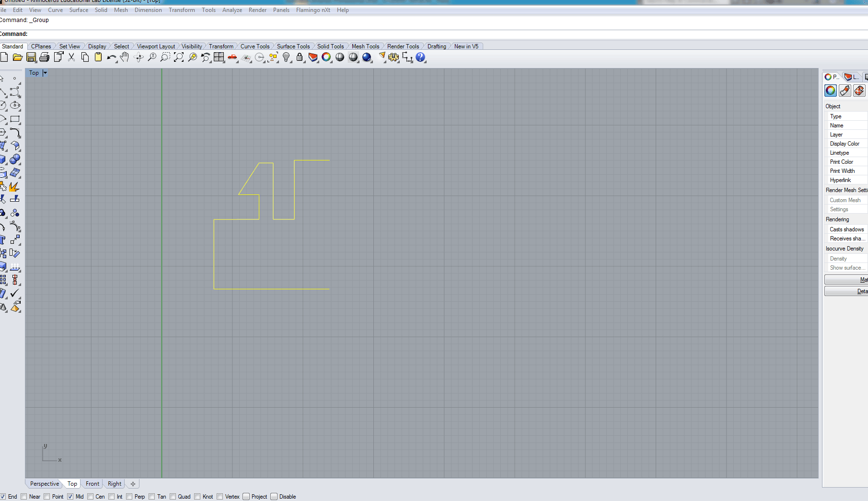Enable the Near osnap checkbox
Screen dimensions: 868x501
click(24, 497)
